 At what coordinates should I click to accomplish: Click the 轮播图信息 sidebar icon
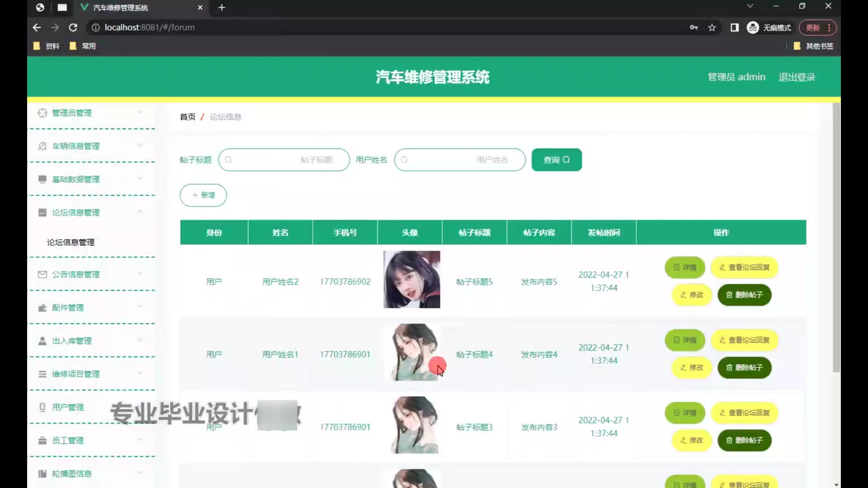[x=42, y=474]
